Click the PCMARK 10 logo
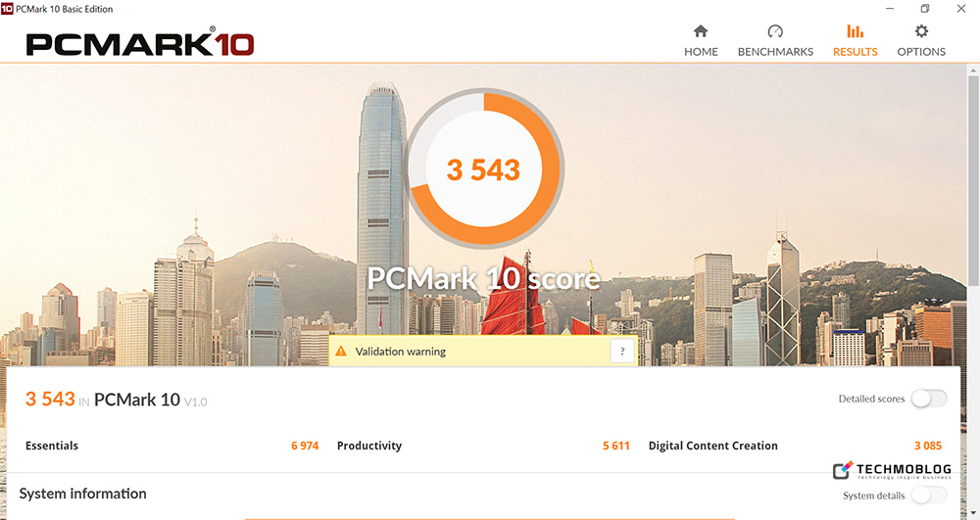 (x=140, y=44)
